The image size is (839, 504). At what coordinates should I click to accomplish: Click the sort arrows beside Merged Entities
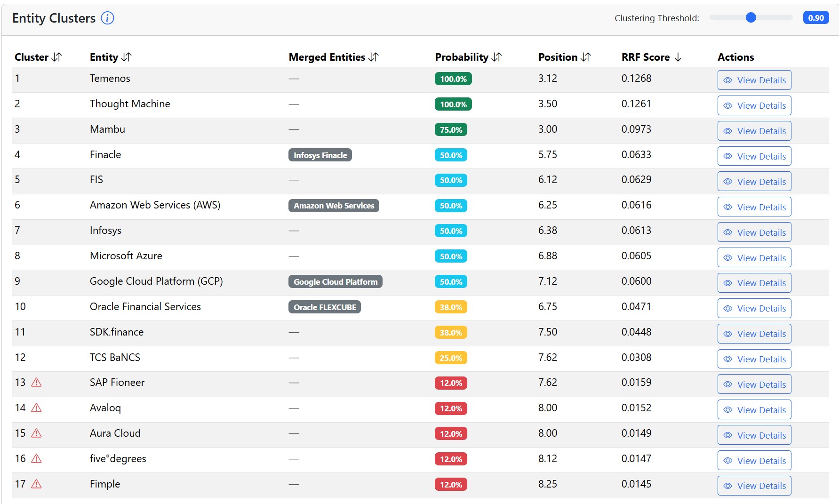(374, 57)
